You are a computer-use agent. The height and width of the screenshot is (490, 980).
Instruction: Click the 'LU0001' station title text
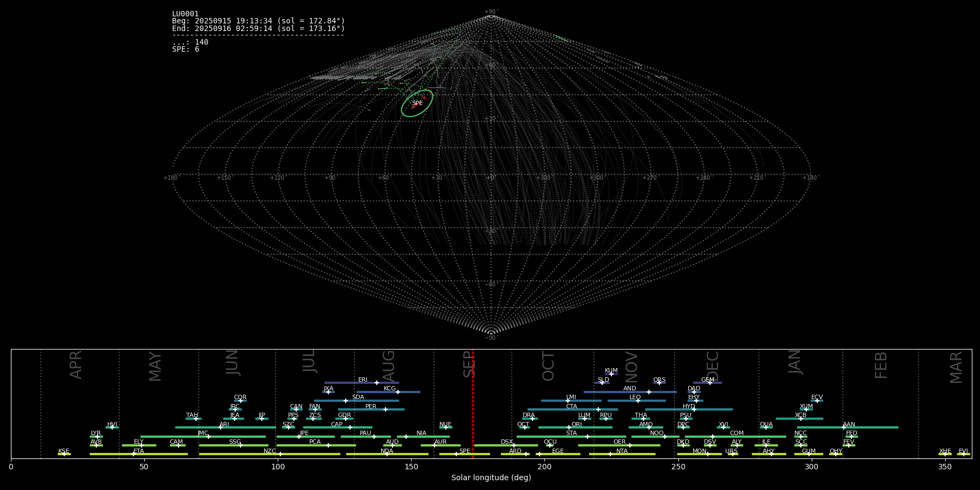pyautogui.click(x=185, y=14)
